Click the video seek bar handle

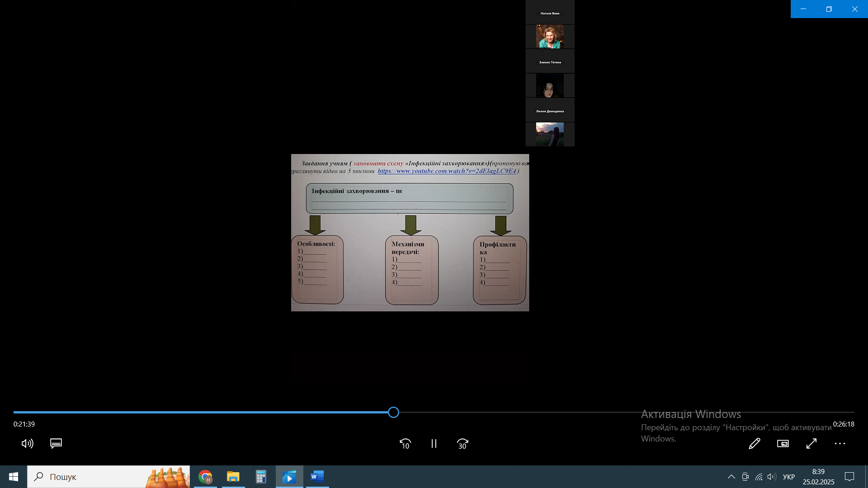click(393, 412)
